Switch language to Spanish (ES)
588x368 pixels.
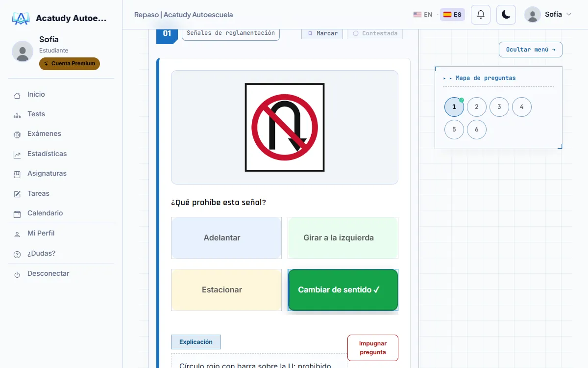pos(452,15)
